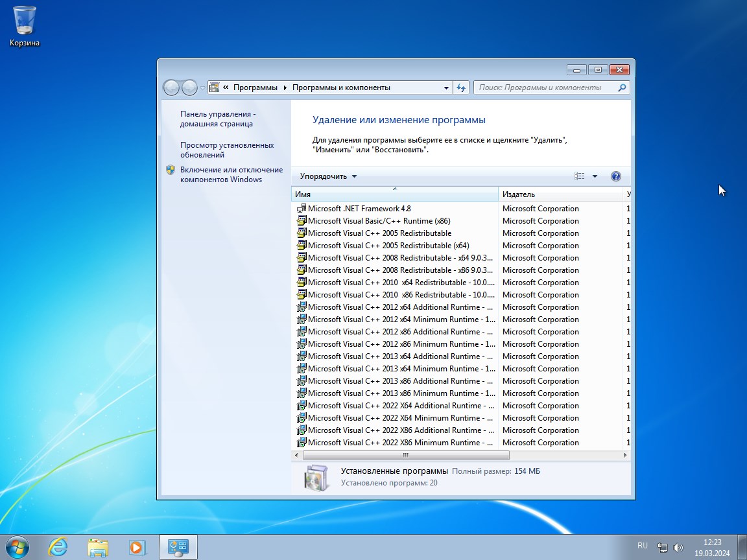This screenshot has height=560, width=747.
Task: Open the Recycle Bin (Корзина) desktop icon
Action: tap(24, 26)
